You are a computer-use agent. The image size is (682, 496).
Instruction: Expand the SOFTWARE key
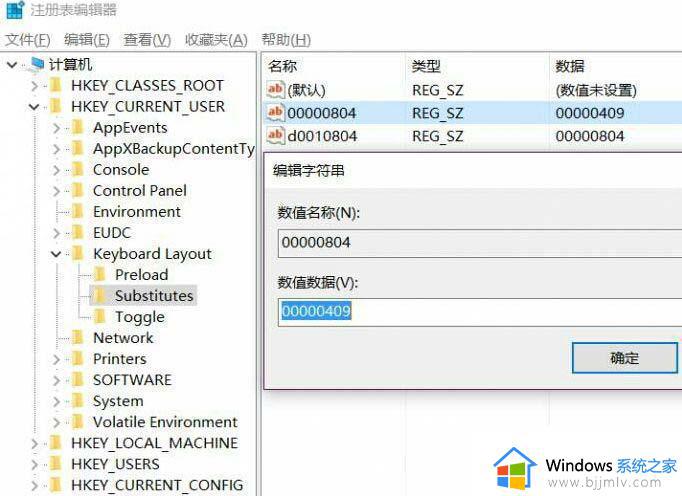56,380
